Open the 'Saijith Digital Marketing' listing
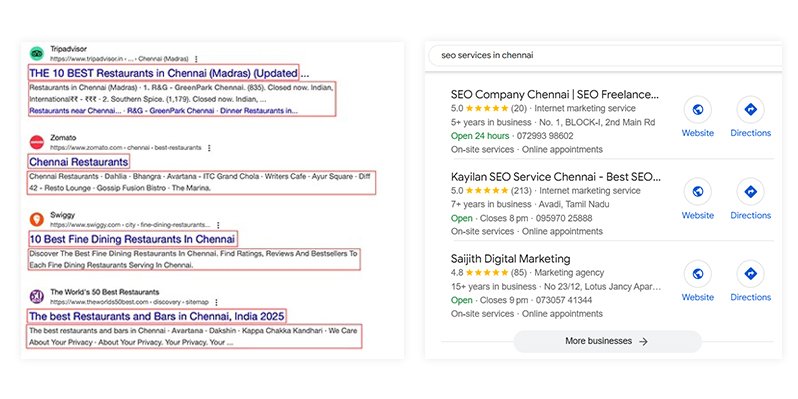Viewport: 798px width, 399px height. (x=510, y=259)
